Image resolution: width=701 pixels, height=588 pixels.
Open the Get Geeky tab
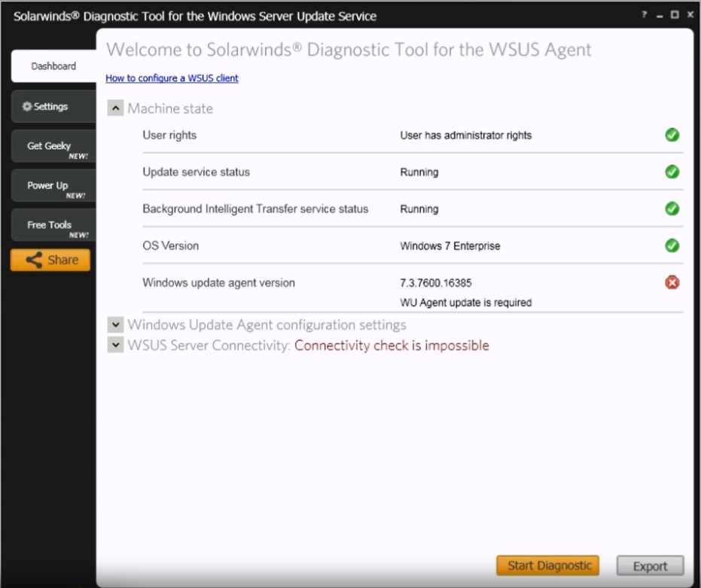53,146
